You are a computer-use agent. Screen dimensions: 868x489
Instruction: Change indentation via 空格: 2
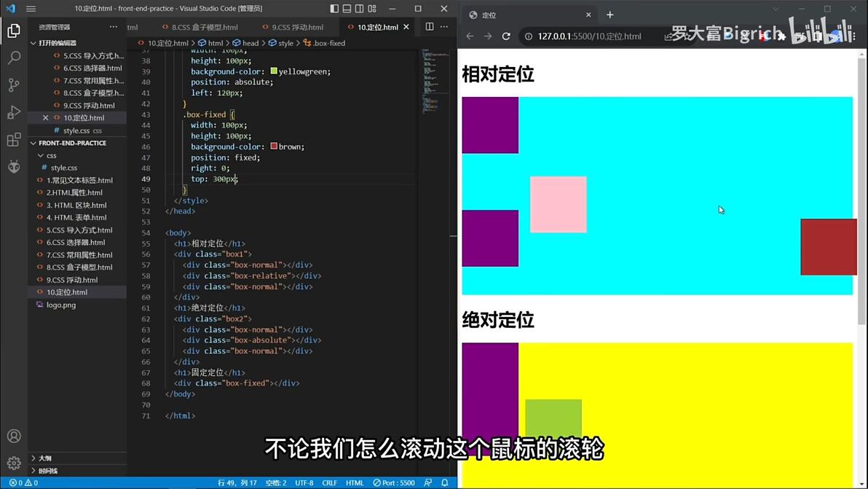pos(276,482)
